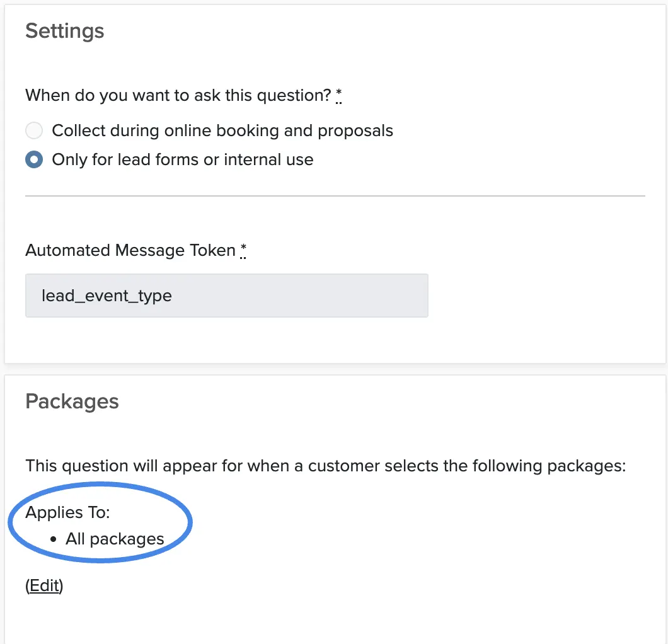The width and height of the screenshot is (668, 644).
Task: Click the 'Applies To:' text
Action: [67, 512]
